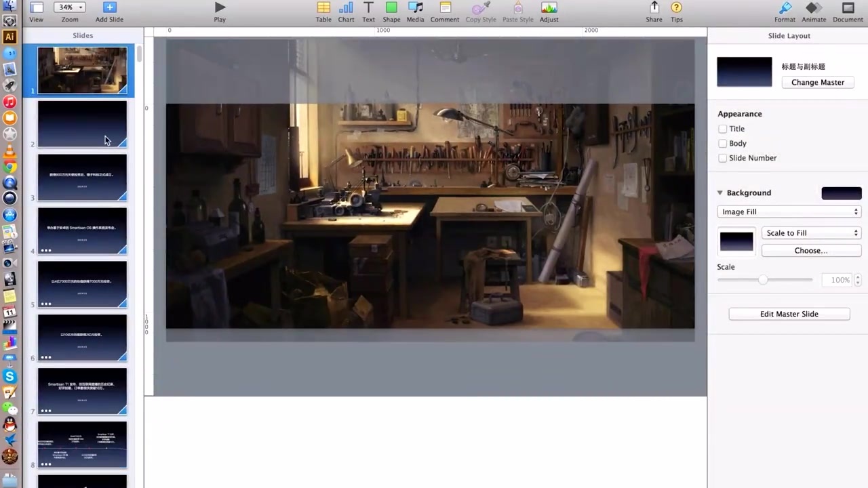
Task: Insert a Text box from the toolbar
Action: coord(368,7)
